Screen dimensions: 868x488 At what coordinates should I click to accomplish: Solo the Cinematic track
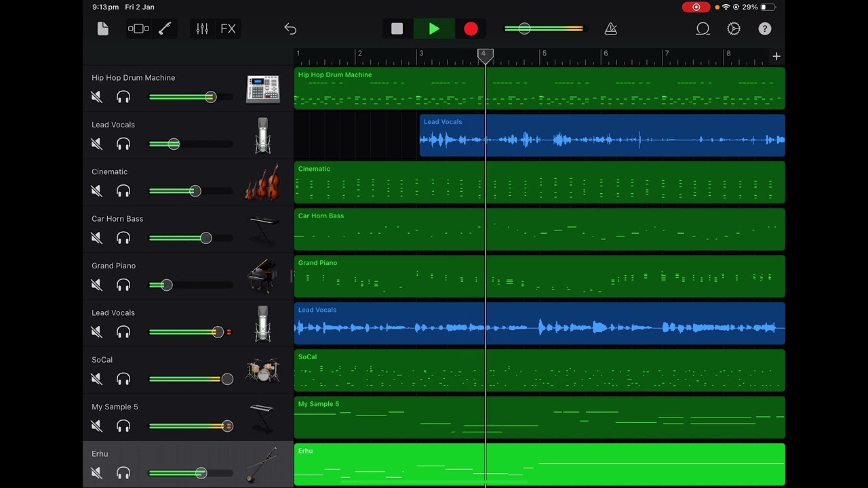pyautogui.click(x=123, y=191)
